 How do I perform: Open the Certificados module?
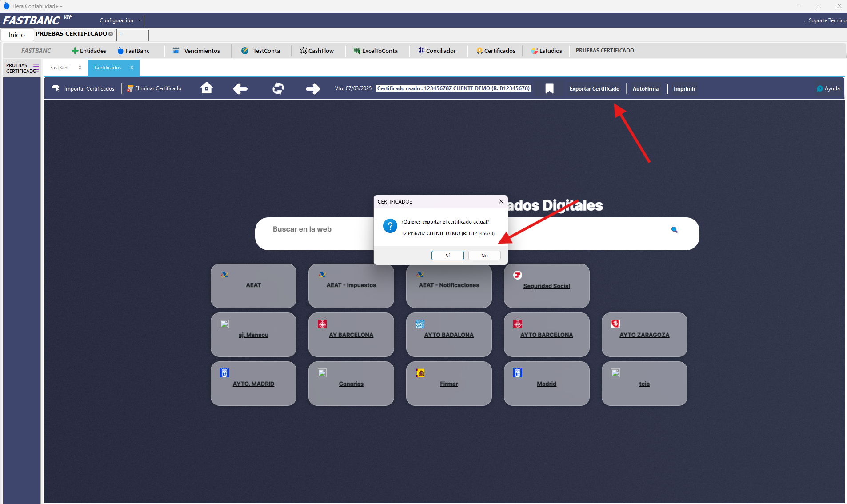[496, 51]
